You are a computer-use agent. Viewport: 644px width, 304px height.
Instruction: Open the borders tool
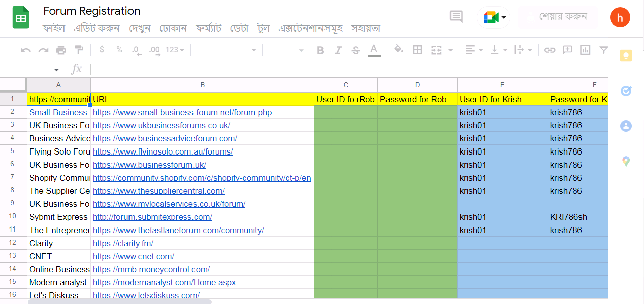pyautogui.click(x=417, y=50)
